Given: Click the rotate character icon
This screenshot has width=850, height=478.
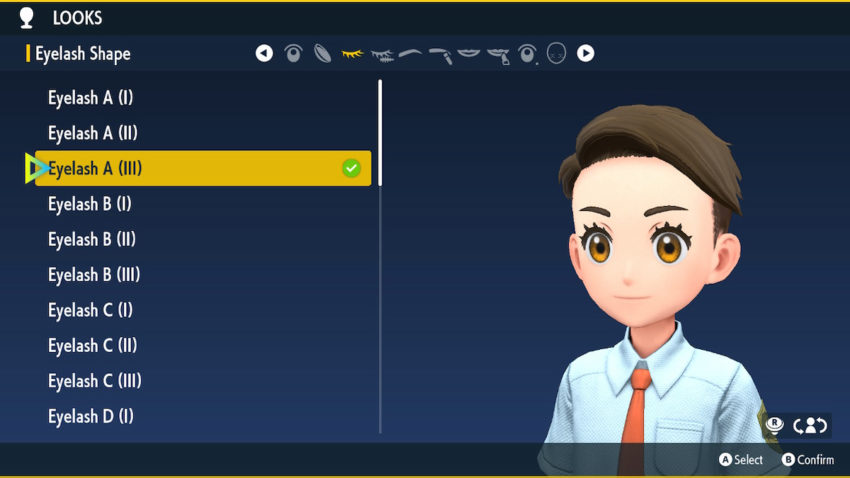Looking at the screenshot, I should (x=810, y=425).
